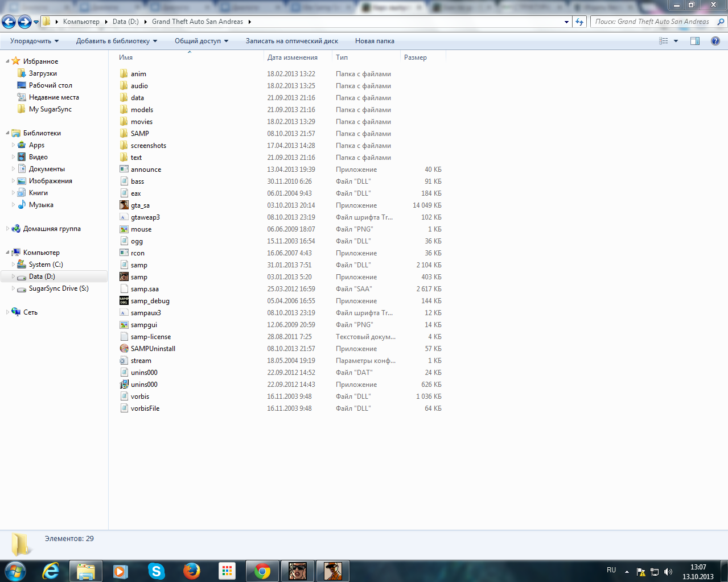Create a Новая папка
This screenshot has height=582, width=728.
375,41
